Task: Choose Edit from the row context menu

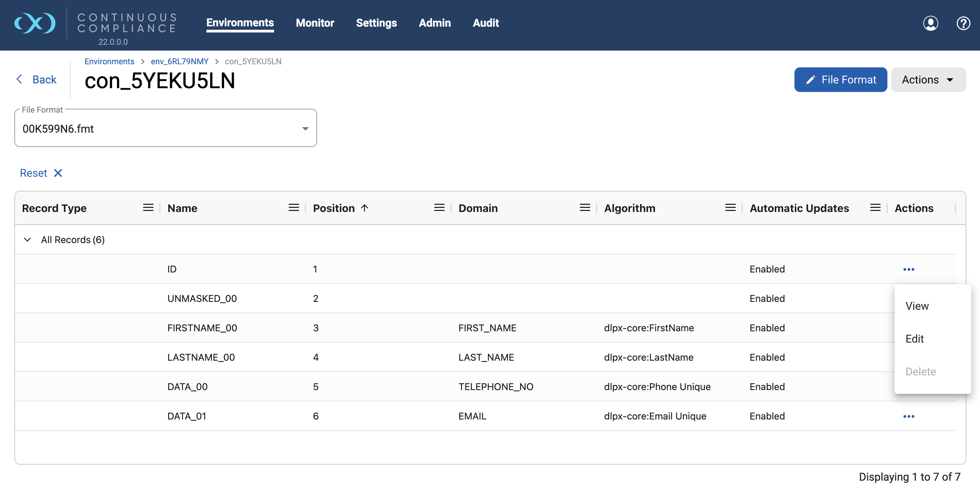Action: point(933,338)
